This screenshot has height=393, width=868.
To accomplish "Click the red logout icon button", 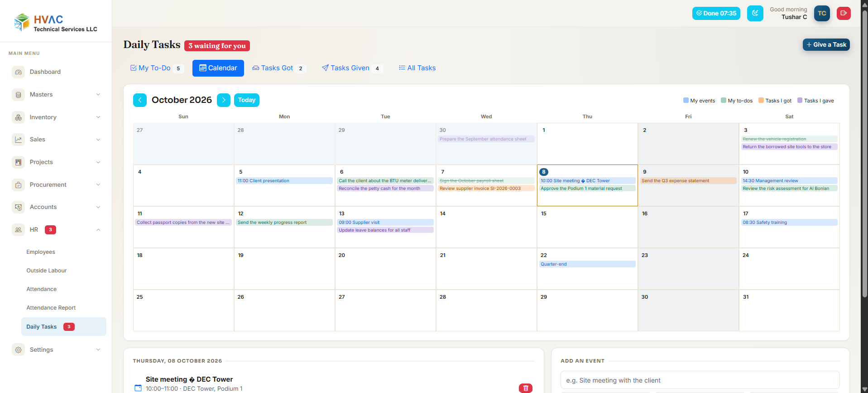I will click(x=844, y=13).
